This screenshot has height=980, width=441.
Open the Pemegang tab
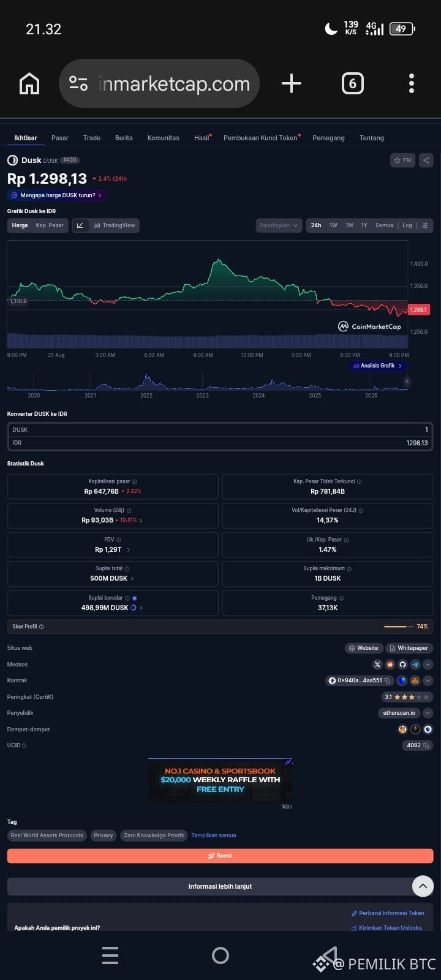coord(328,138)
